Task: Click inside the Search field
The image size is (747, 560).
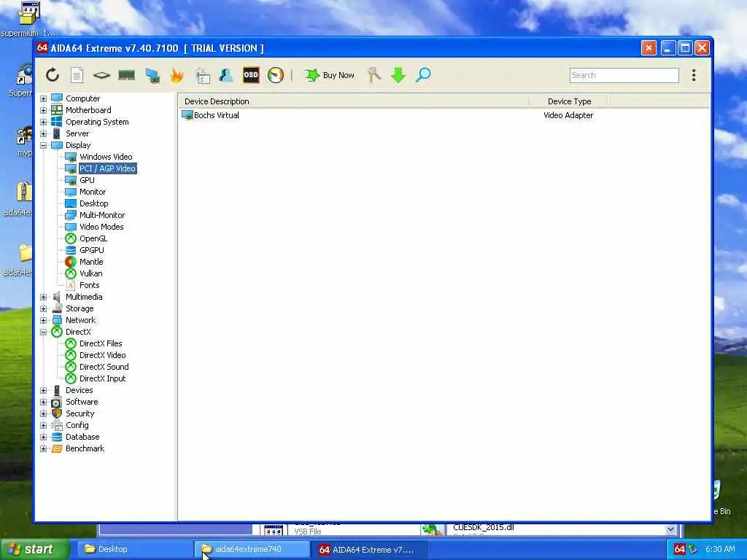Action: pyautogui.click(x=624, y=75)
